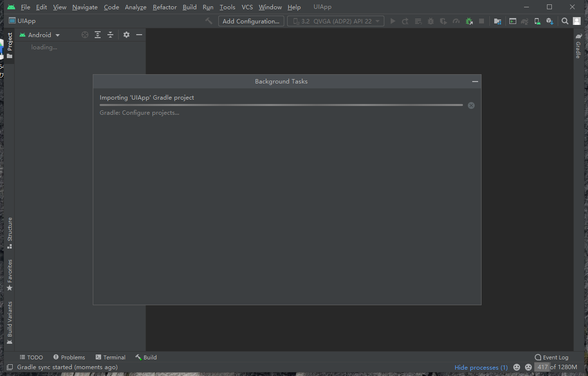This screenshot has width=588, height=376.
Task: Toggle the Project tool window tab
Action: click(9, 45)
